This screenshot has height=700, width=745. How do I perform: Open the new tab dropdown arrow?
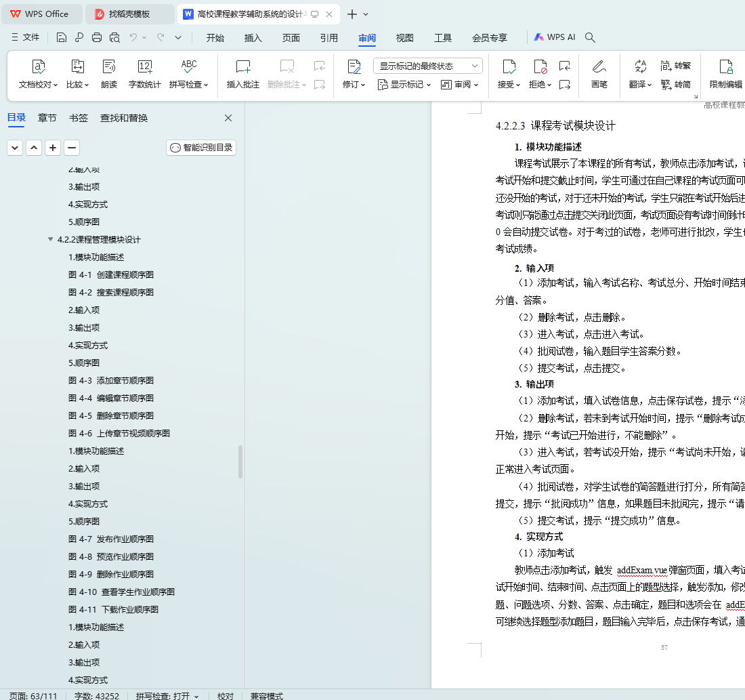point(365,14)
